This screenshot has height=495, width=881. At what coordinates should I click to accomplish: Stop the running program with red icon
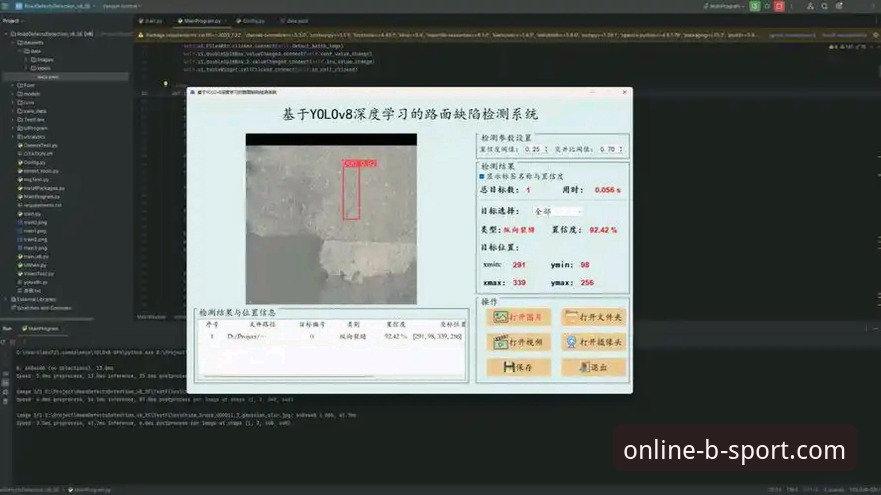coord(779,6)
